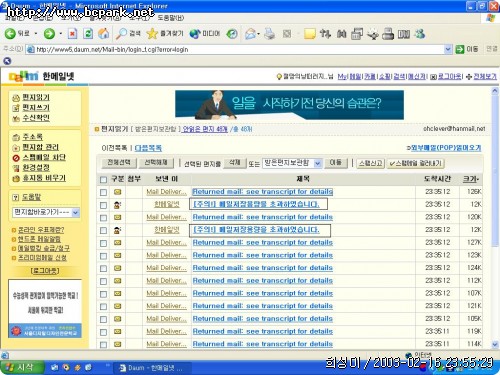Open the 미디어 media pane

pos(205,33)
